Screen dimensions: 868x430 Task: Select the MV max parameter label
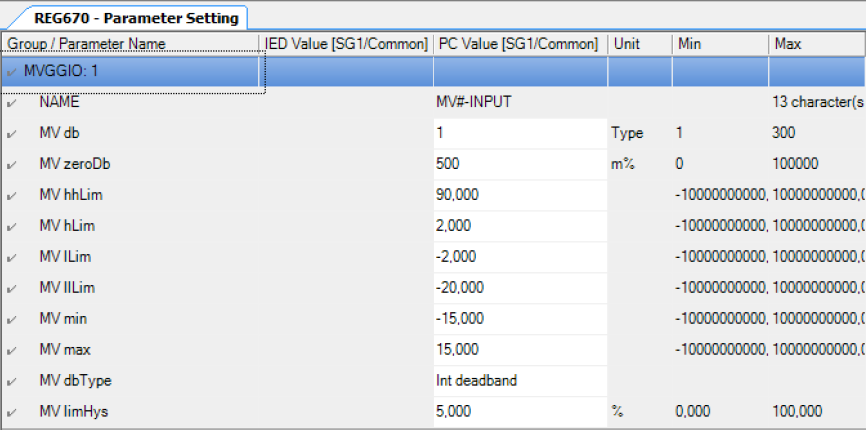coord(65,350)
